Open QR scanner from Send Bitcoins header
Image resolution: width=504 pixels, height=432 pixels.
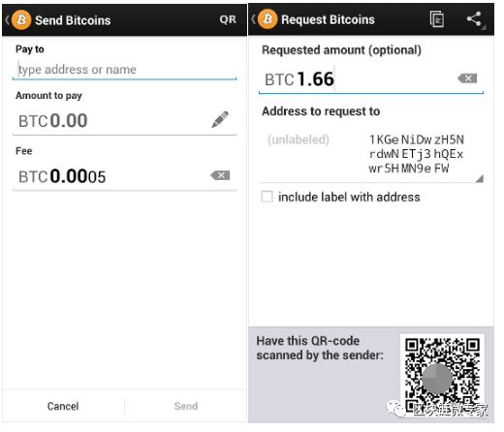[228, 19]
